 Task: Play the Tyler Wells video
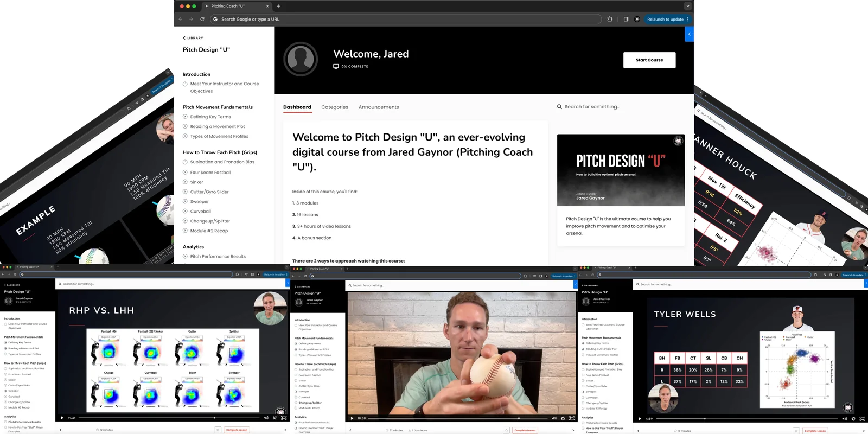coord(640,419)
